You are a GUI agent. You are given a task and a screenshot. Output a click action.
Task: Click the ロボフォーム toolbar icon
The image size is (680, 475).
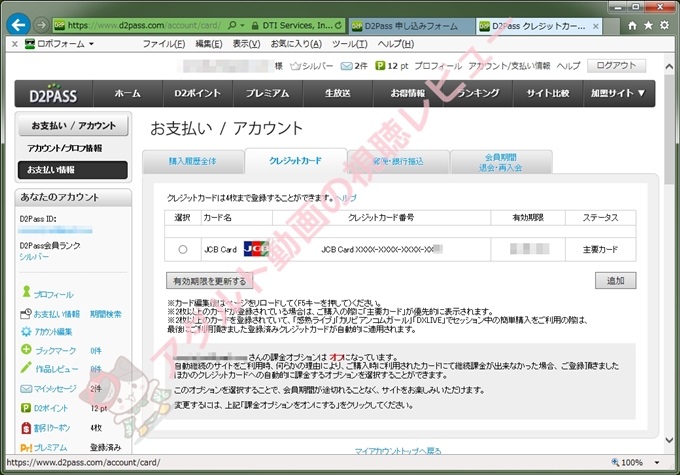pos(29,43)
